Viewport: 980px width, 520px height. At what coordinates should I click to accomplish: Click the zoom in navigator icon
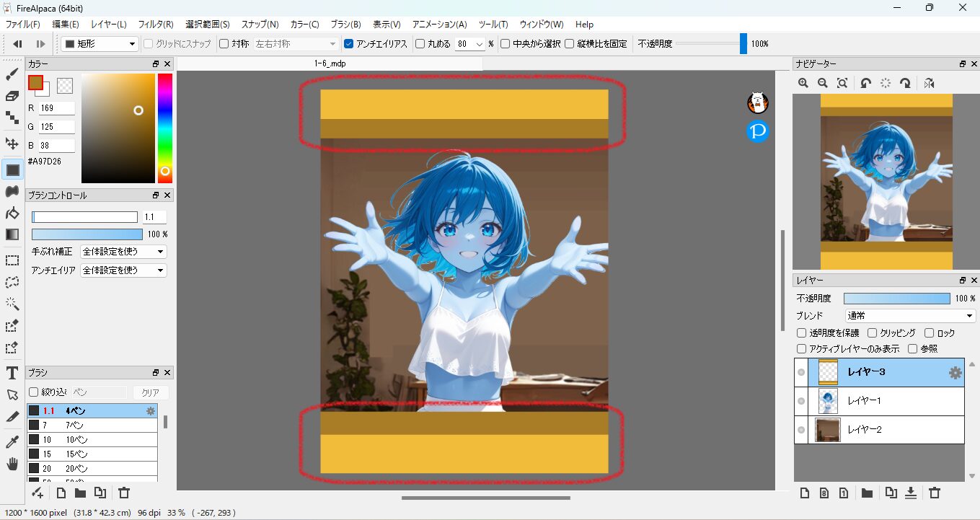click(x=803, y=83)
